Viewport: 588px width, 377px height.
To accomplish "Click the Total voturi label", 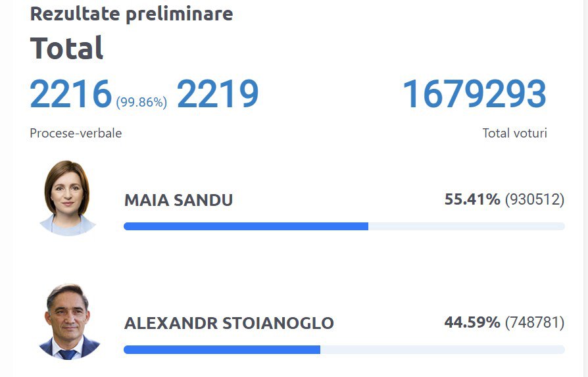I will 514,133.
